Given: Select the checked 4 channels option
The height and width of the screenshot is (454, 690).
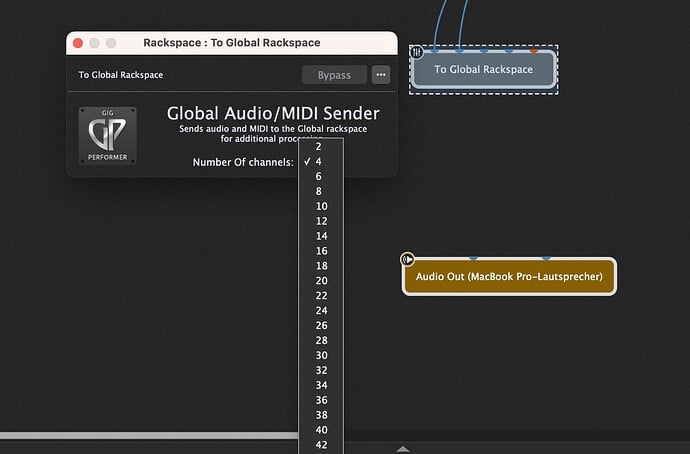Looking at the screenshot, I should click(319, 161).
